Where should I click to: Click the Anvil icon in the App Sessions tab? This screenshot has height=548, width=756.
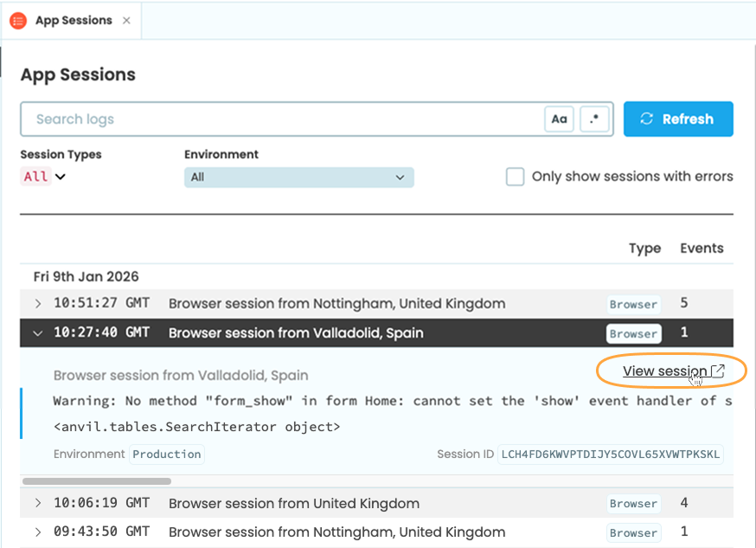point(19,20)
